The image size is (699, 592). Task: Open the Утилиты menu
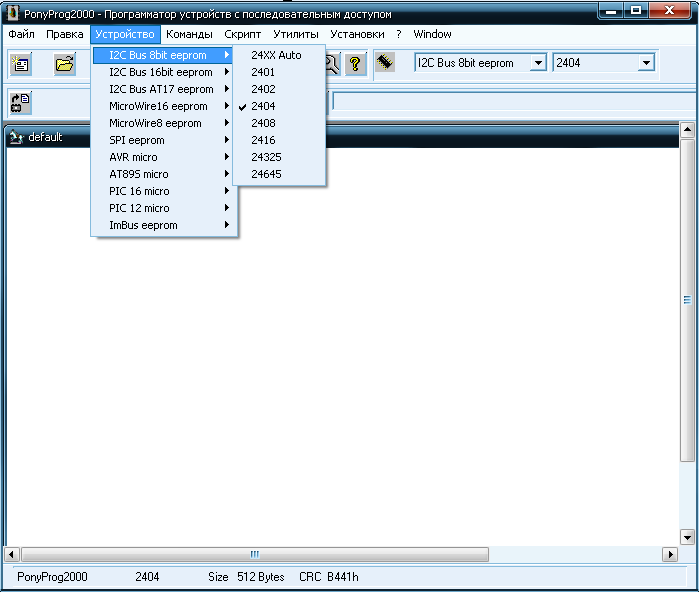[x=296, y=34]
